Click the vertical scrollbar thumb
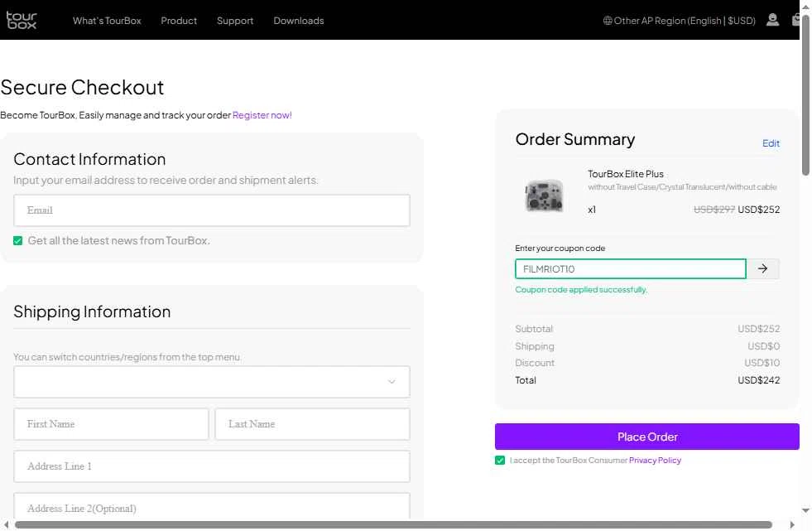812x531 pixels. tap(805, 94)
